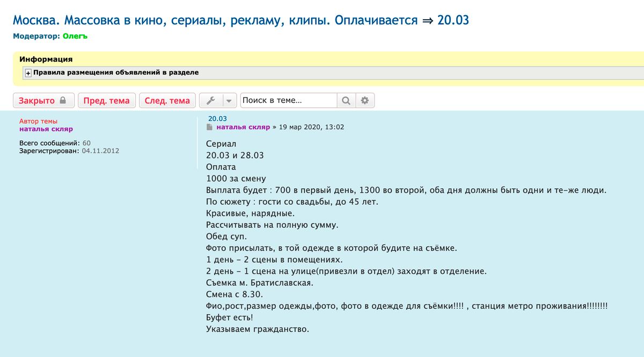Open наталья скляр profile under Автор темы
The width and height of the screenshot is (644, 357).
(x=46, y=129)
